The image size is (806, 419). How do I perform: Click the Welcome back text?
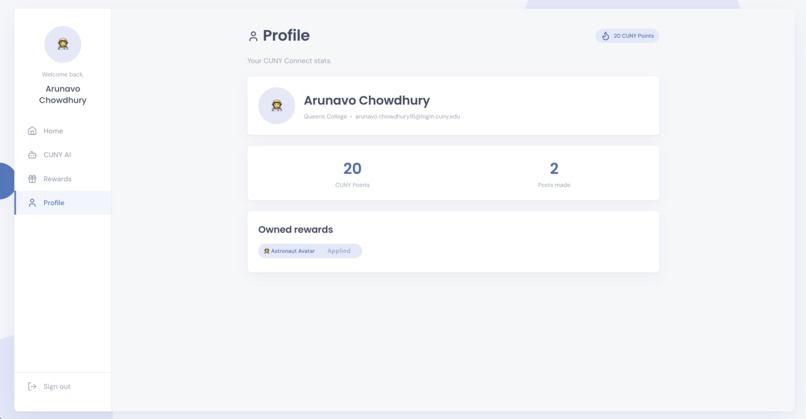click(63, 75)
